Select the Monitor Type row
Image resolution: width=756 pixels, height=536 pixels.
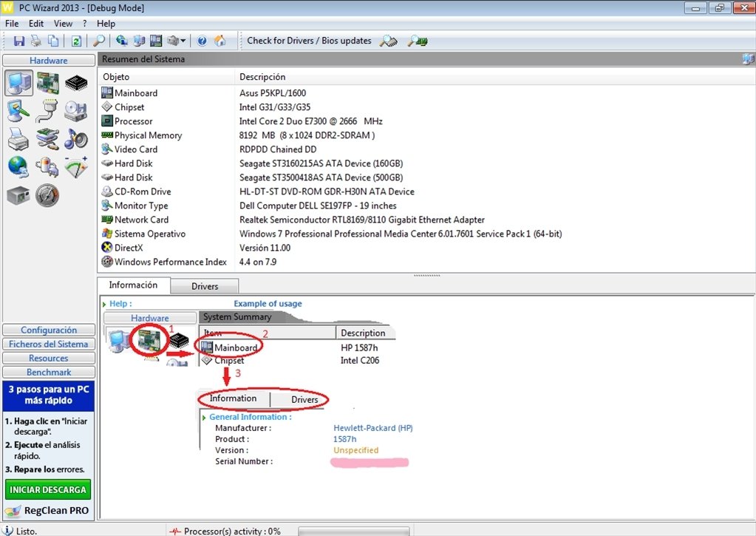point(426,206)
